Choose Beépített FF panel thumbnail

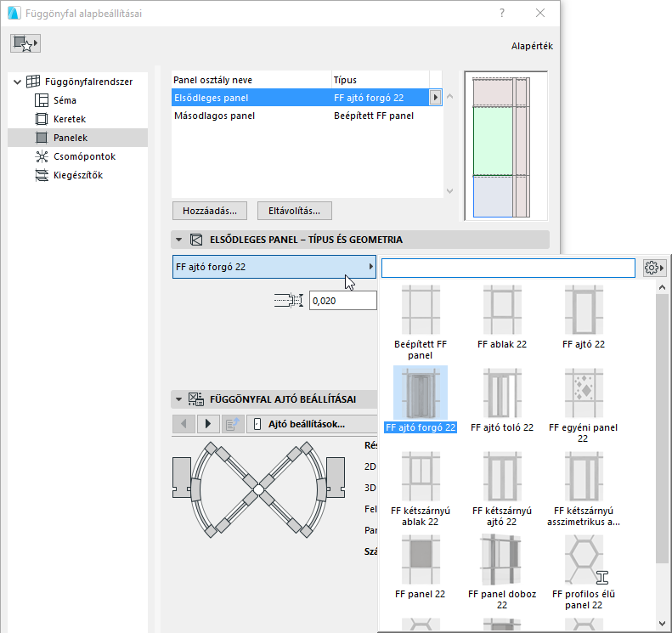[421, 310]
